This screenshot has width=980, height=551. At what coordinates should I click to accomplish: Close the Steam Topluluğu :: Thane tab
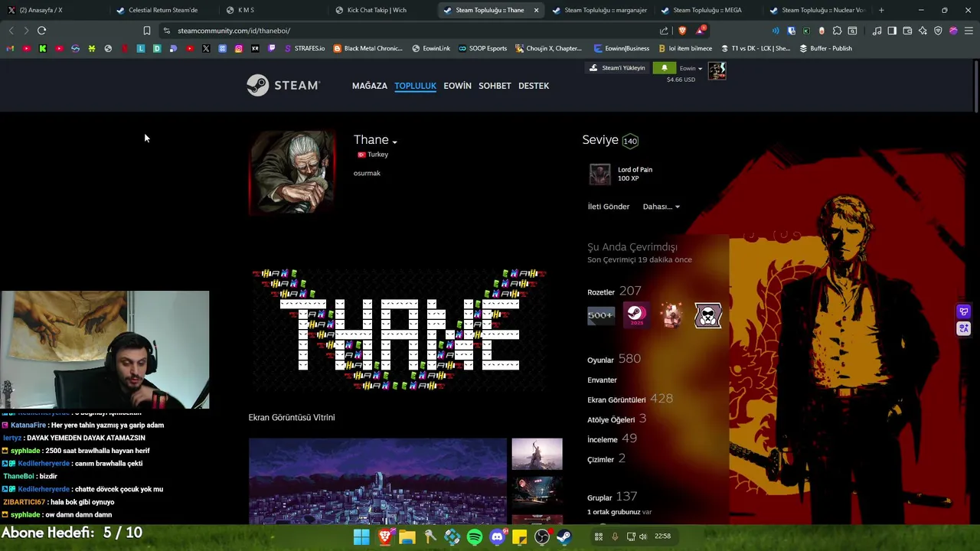(x=536, y=10)
